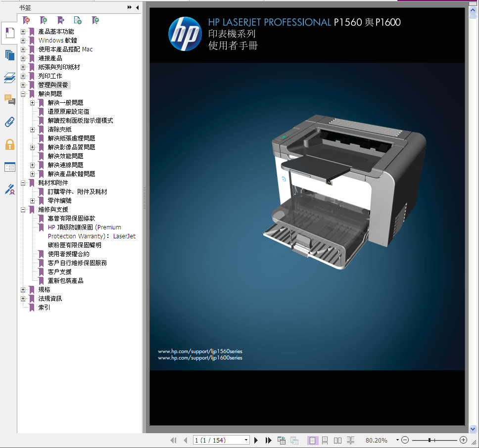Screen dimensions: 479x448
Task: Open the Bookmarks side panel icon
Action: [x=10, y=33]
